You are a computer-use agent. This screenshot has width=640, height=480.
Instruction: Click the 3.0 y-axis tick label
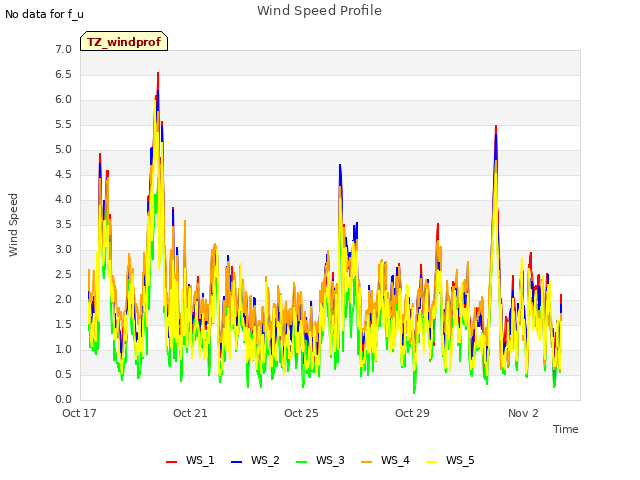(63, 249)
